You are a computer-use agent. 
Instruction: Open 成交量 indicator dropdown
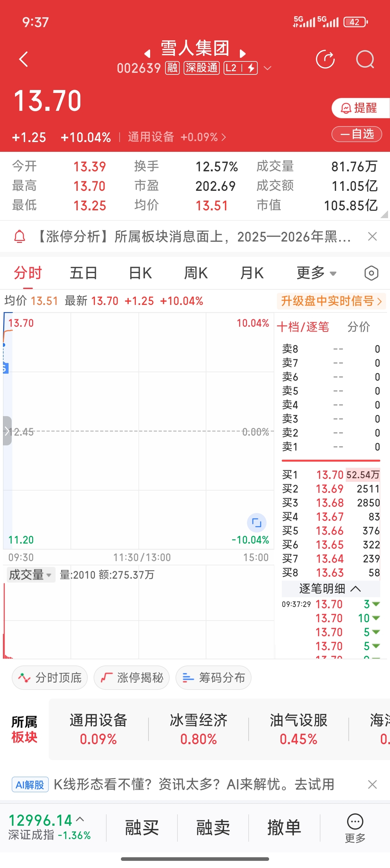tap(31, 574)
